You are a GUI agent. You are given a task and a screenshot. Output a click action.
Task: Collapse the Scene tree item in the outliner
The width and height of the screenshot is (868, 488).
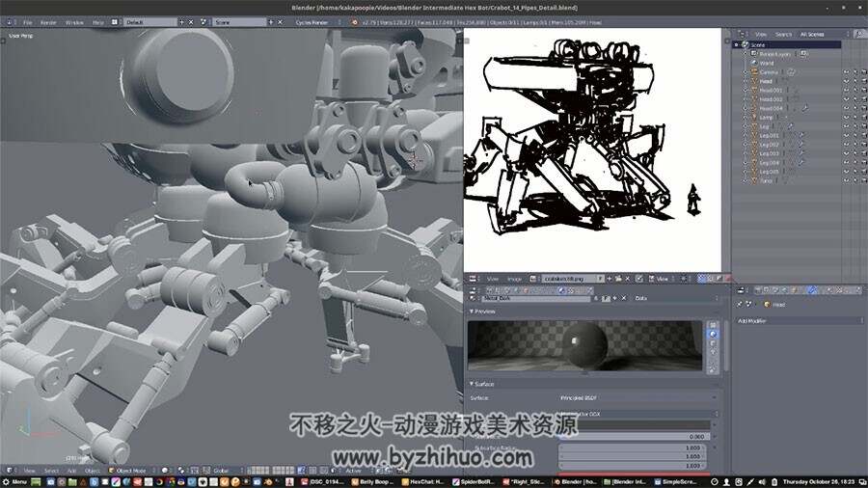pos(737,44)
